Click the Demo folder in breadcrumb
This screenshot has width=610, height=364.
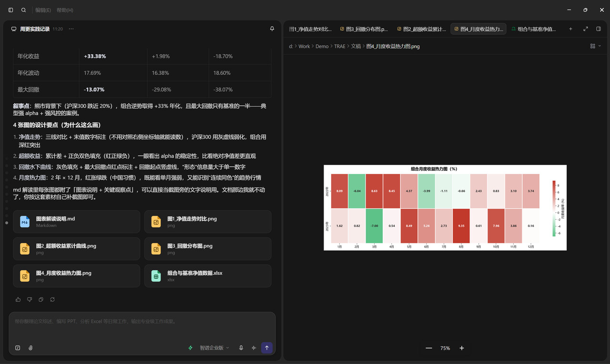322,46
